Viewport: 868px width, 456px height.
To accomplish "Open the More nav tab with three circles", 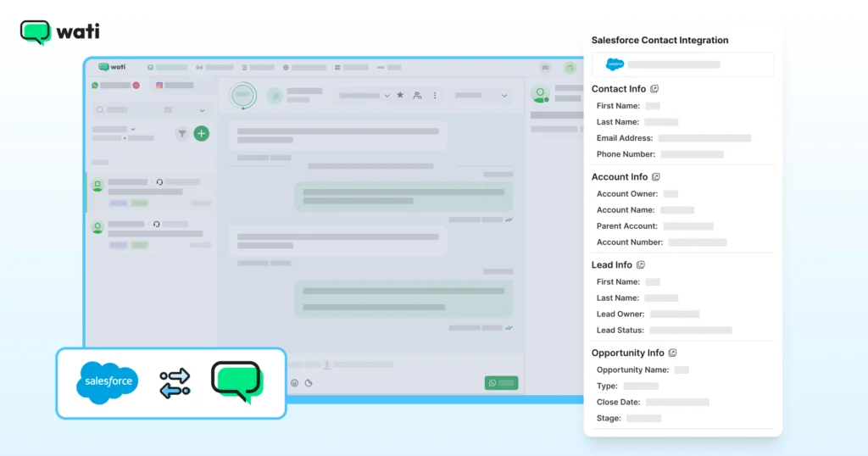I will coord(389,68).
